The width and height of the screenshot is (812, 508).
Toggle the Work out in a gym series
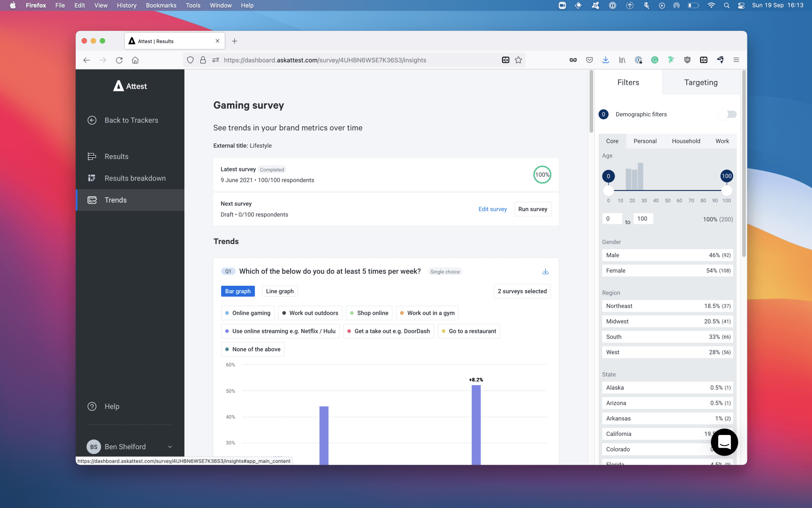coord(427,313)
